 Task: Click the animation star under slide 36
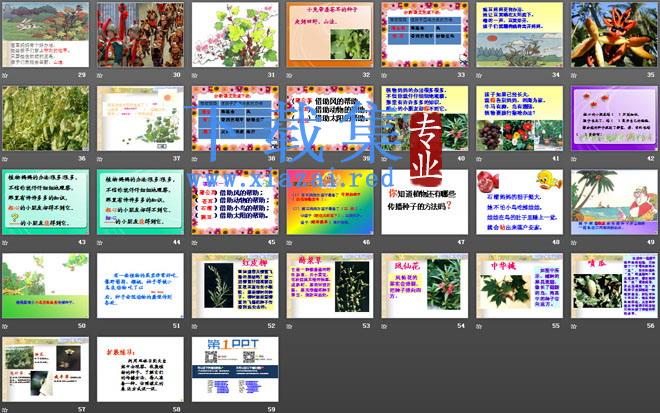click(x=5, y=159)
